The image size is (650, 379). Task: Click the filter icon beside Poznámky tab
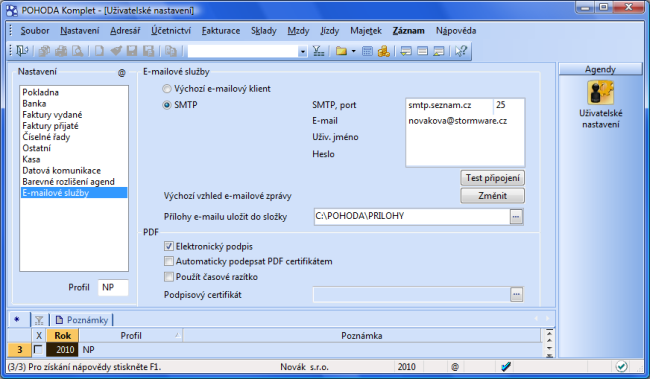(39, 320)
